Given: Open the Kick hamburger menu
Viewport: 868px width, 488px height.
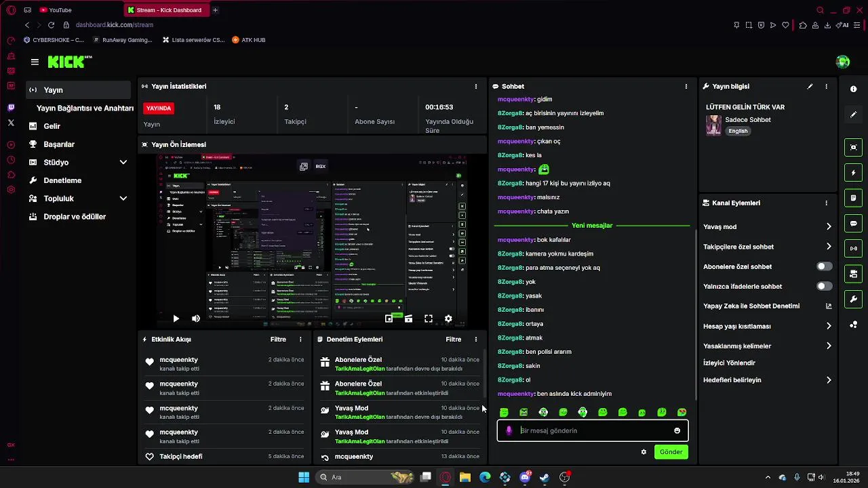Looking at the screenshot, I should pyautogui.click(x=35, y=62).
